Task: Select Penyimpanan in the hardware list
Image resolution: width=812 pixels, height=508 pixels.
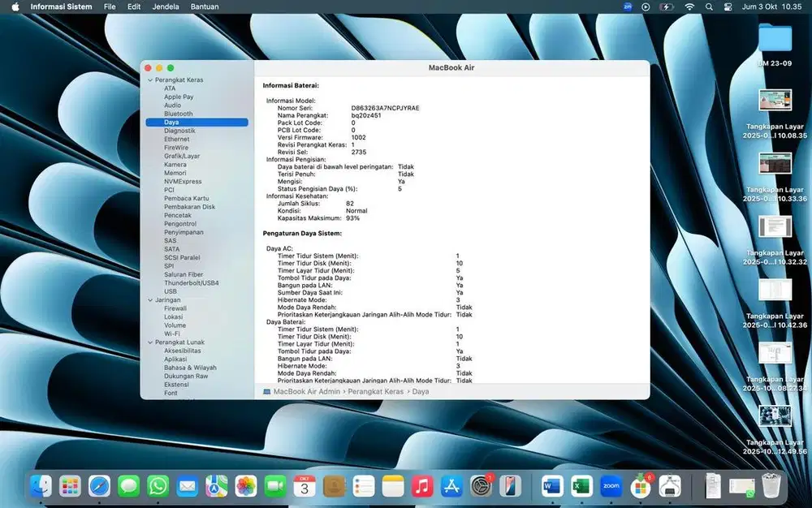Action: (183, 232)
